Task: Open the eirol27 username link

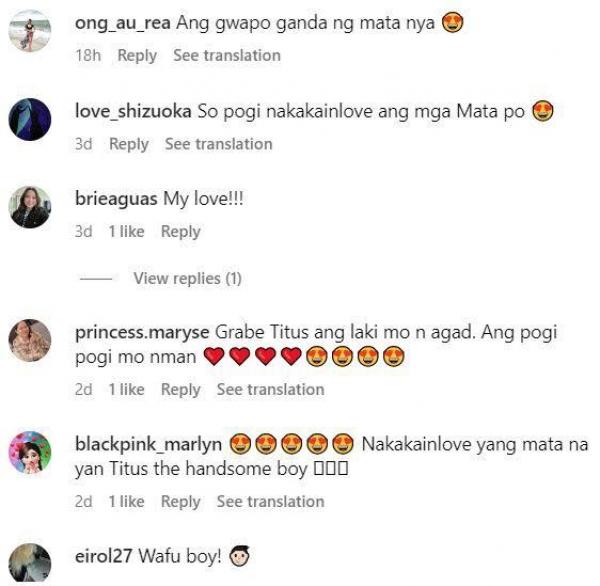Action: (x=104, y=556)
